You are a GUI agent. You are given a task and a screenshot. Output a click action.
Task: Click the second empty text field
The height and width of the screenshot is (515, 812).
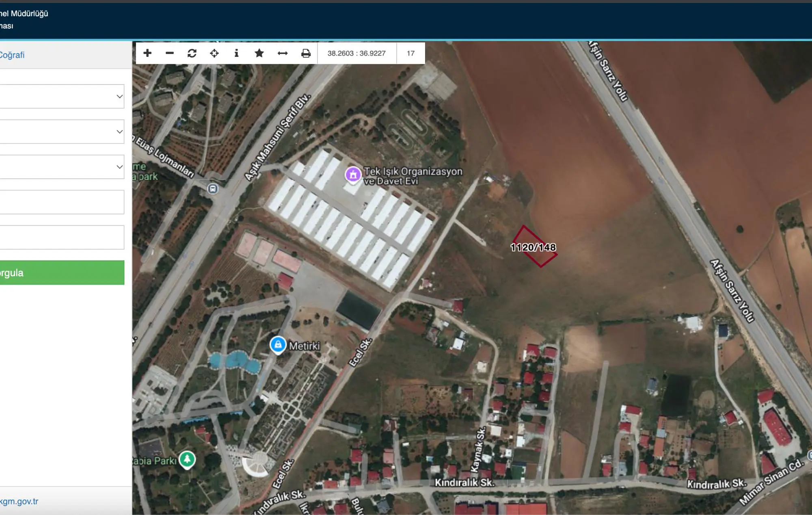[62, 237]
